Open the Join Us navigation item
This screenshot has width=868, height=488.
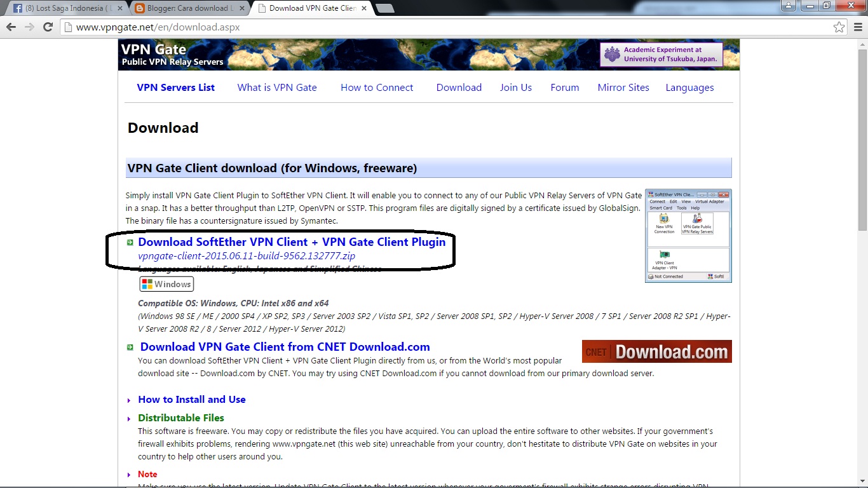point(516,88)
